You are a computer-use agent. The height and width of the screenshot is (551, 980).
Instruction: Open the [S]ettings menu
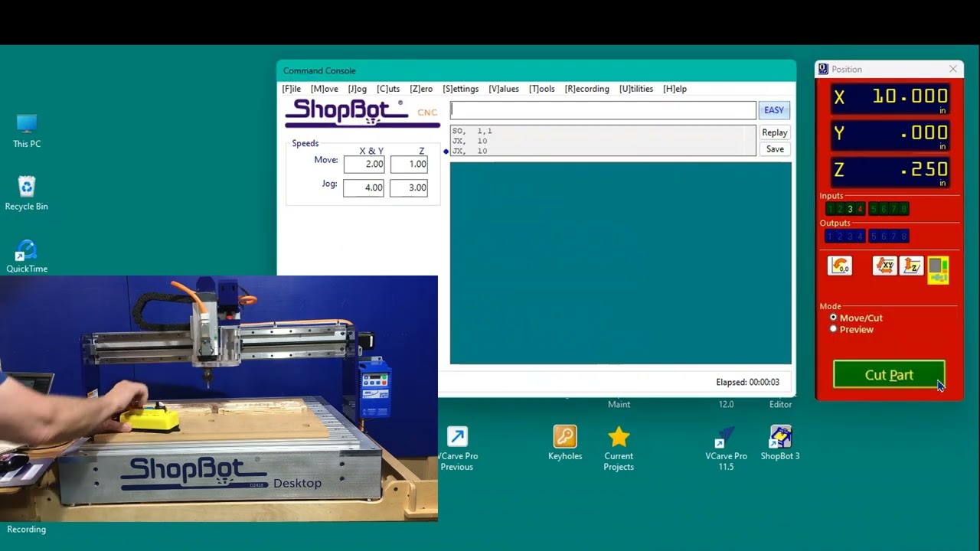click(x=461, y=89)
